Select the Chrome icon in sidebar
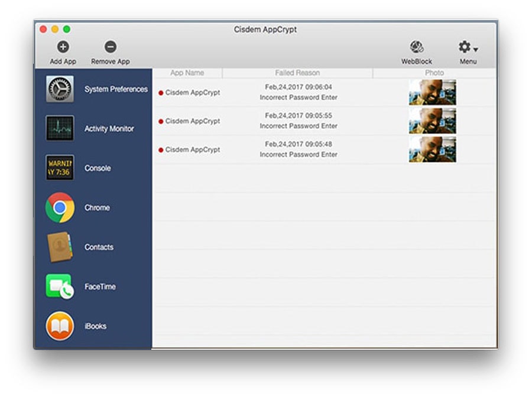This screenshot has height=397, width=532. [60, 207]
